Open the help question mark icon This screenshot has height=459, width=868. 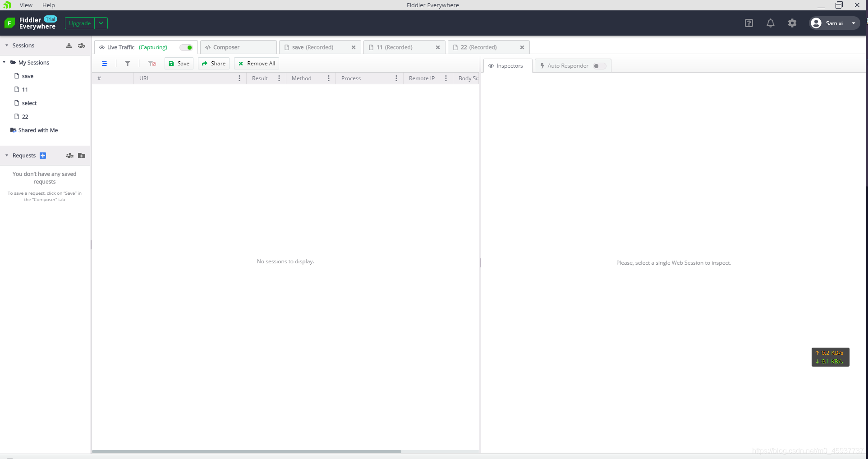coord(749,23)
